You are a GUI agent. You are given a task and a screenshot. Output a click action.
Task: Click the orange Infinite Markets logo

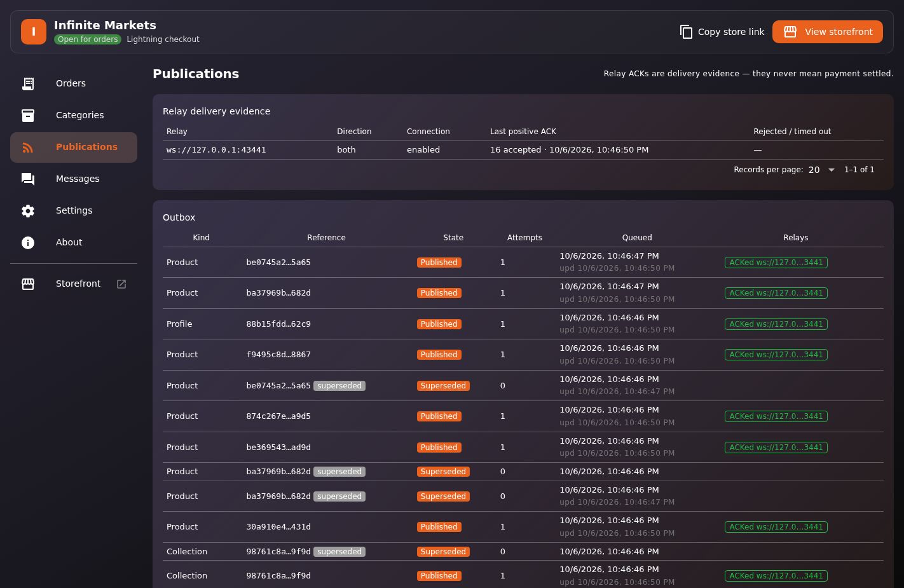pyautogui.click(x=34, y=32)
